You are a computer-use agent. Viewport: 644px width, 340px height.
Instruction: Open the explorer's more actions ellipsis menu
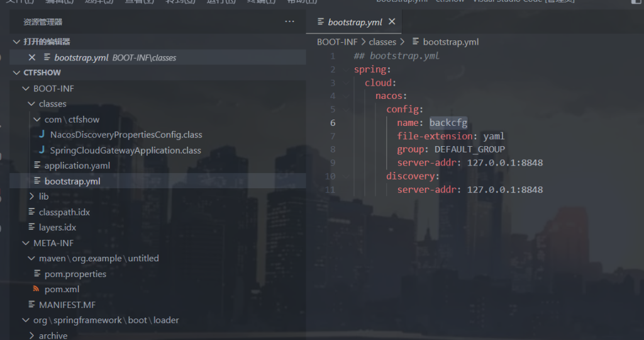(289, 21)
